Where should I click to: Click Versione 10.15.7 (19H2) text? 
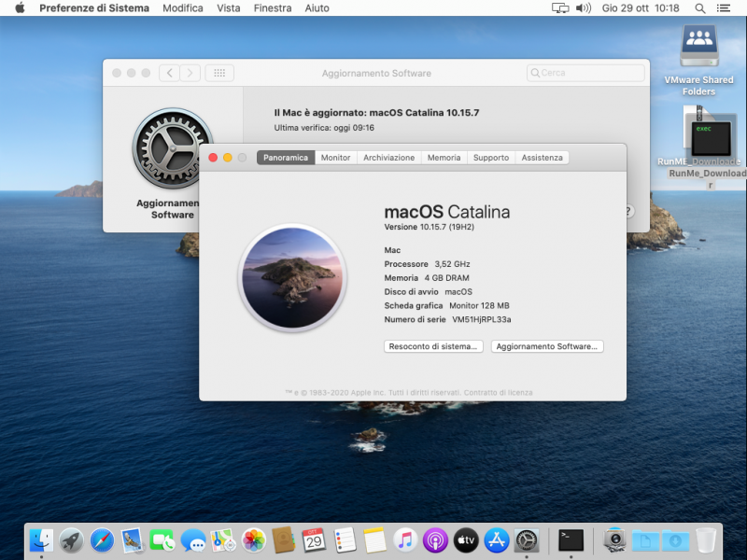[x=430, y=227]
